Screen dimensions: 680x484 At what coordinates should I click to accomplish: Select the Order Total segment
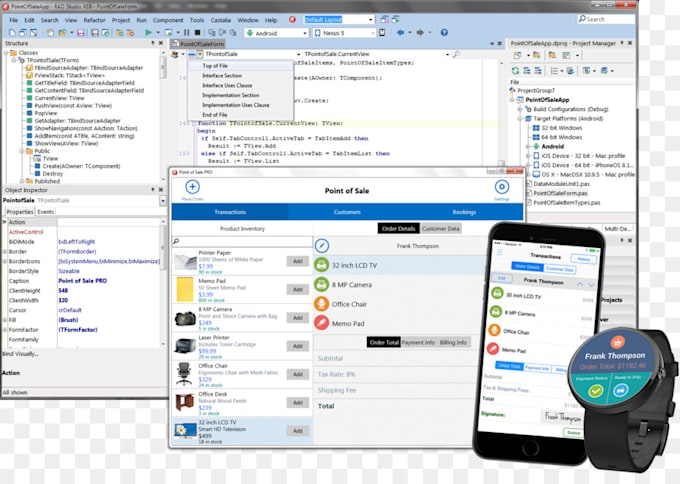[384, 342]
